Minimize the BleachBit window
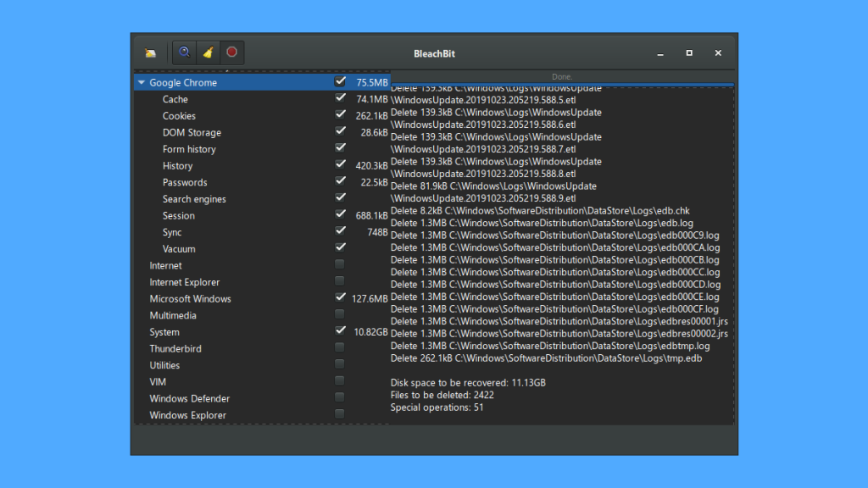The image size is (868, 488). 659,53
